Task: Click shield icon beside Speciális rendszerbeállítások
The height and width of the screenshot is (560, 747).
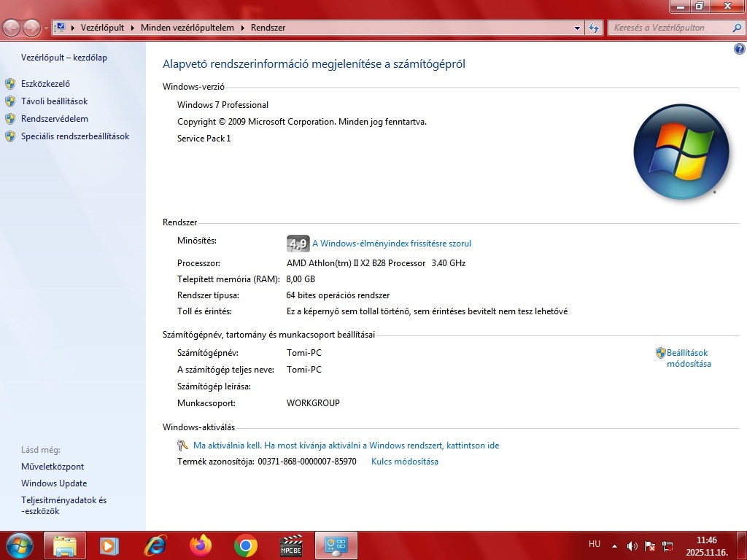Action: (10, 136)
